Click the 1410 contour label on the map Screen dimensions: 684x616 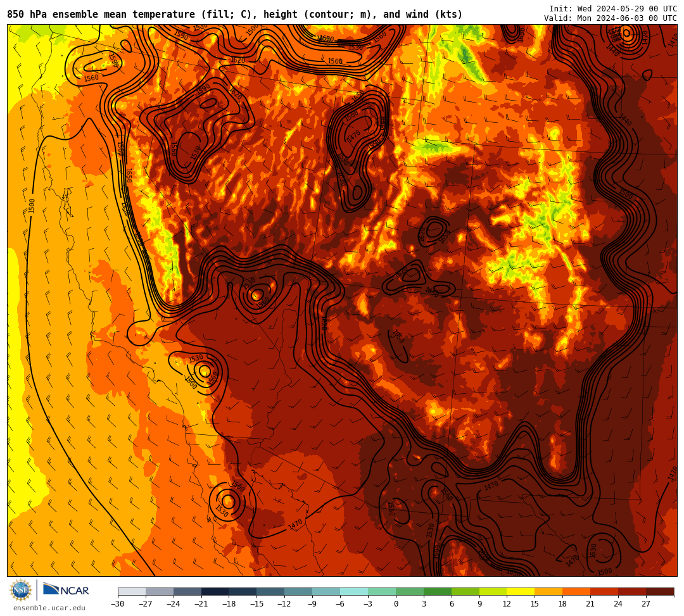pyautogui.click(x=673, y=41)
